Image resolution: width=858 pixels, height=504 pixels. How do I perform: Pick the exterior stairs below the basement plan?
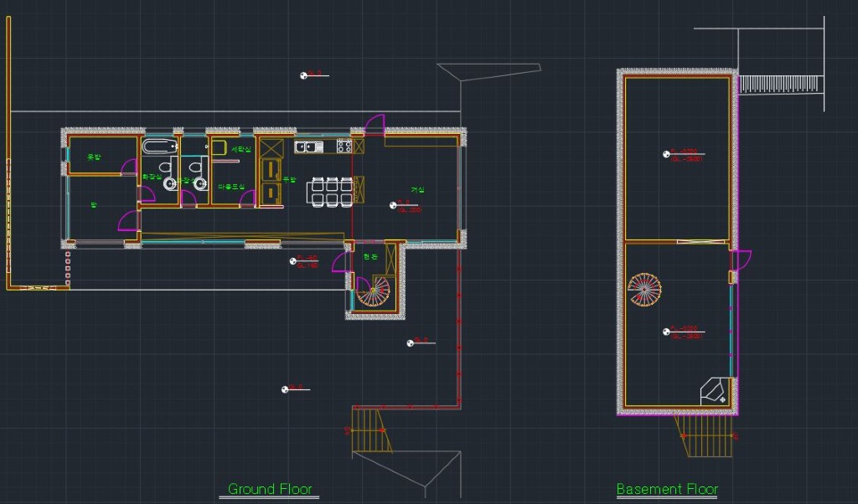pos(704,436)
